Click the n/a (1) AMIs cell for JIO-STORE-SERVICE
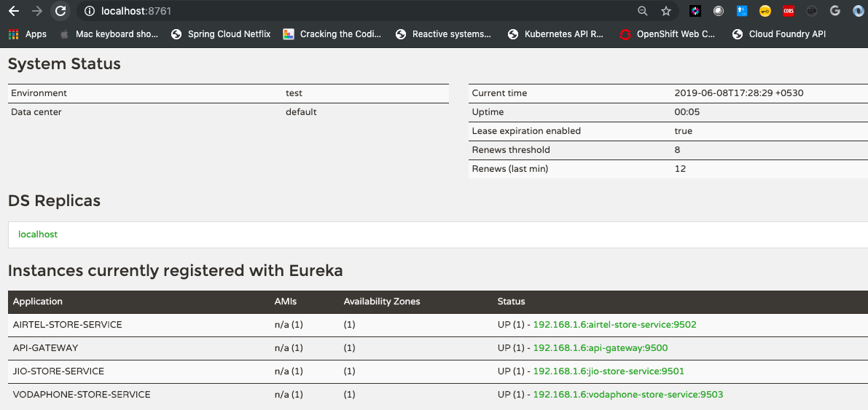Image resolution: width=868 pixels, height=410 pixels. tap(289, 371)
